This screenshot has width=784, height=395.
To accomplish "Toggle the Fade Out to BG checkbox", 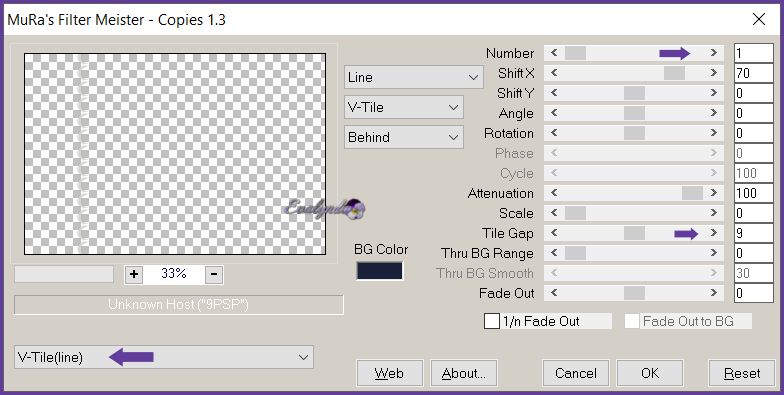I will (x=632, y=322).
